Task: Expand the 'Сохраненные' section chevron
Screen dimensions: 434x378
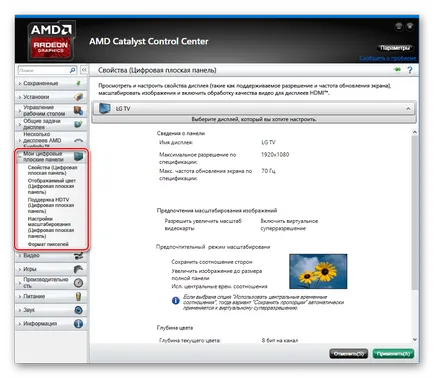Action: coord(20,83)
